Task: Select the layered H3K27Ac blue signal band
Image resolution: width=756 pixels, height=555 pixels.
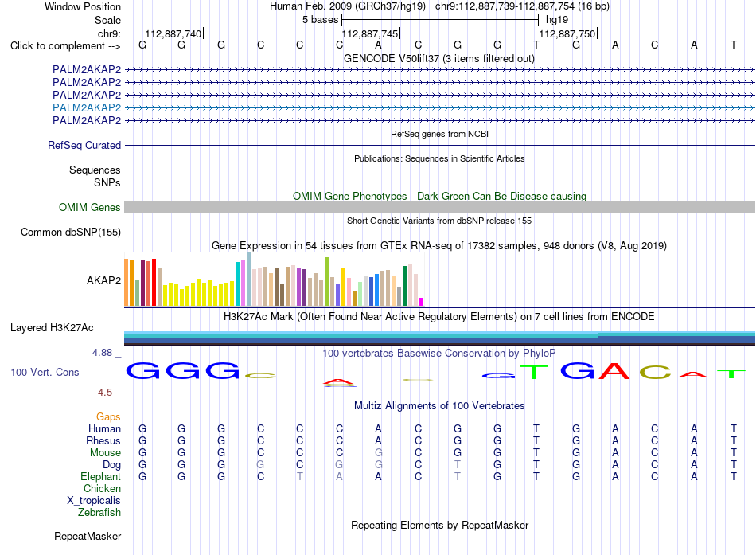Action: (x=439, y=338)
